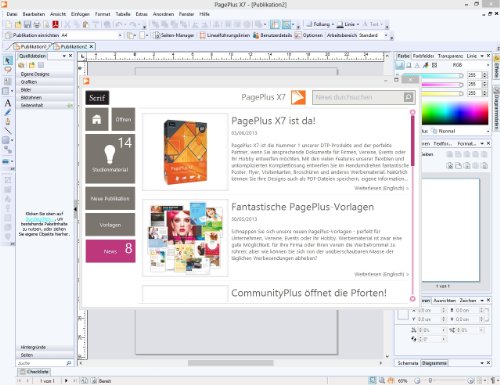500x385 pixels.
Task: Open the Studienmaterial lightbulb tile
Action: 110,159
